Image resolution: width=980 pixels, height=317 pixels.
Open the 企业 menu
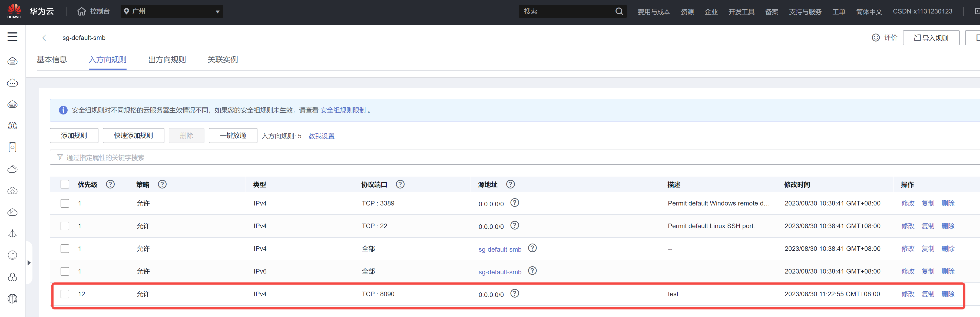[x=711, y=12]
